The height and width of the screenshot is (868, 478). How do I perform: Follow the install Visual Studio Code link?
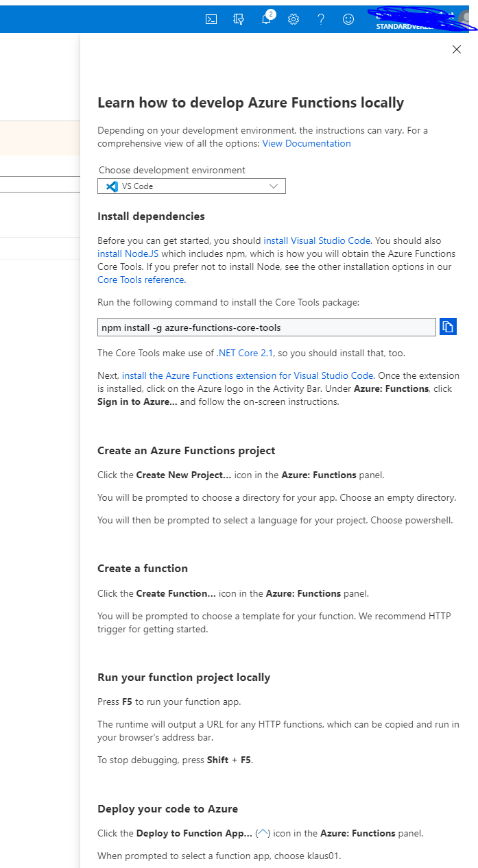click(316, 240)
